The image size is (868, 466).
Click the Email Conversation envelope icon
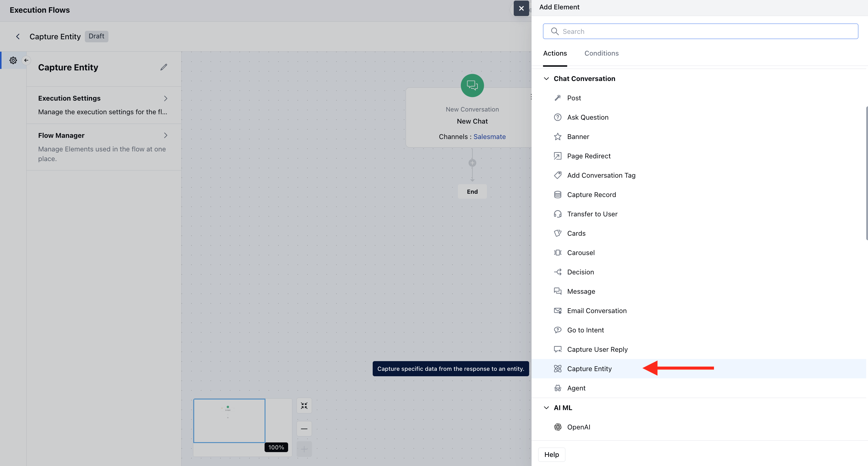(558, 311)
